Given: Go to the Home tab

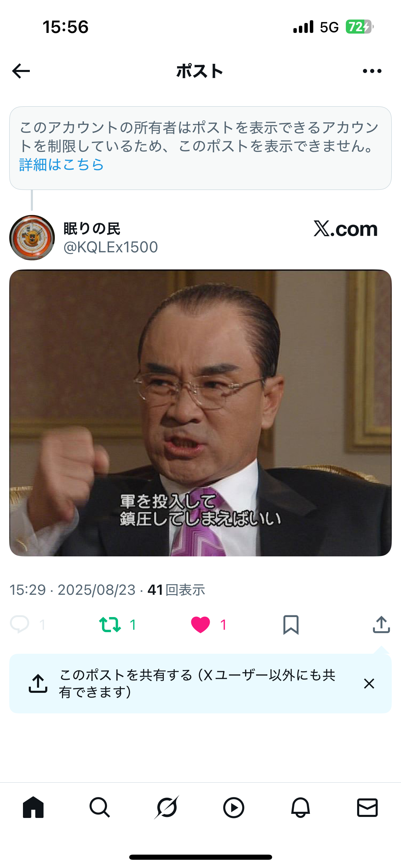Looking at the screenshot, I should point(33,807).
